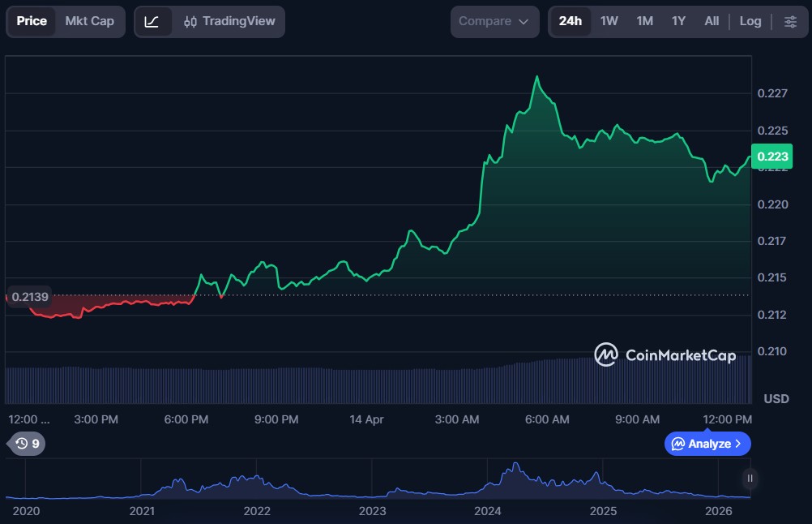Grab the range slider handle on overview chart
The image size is (812, 524).
(750, 479)
